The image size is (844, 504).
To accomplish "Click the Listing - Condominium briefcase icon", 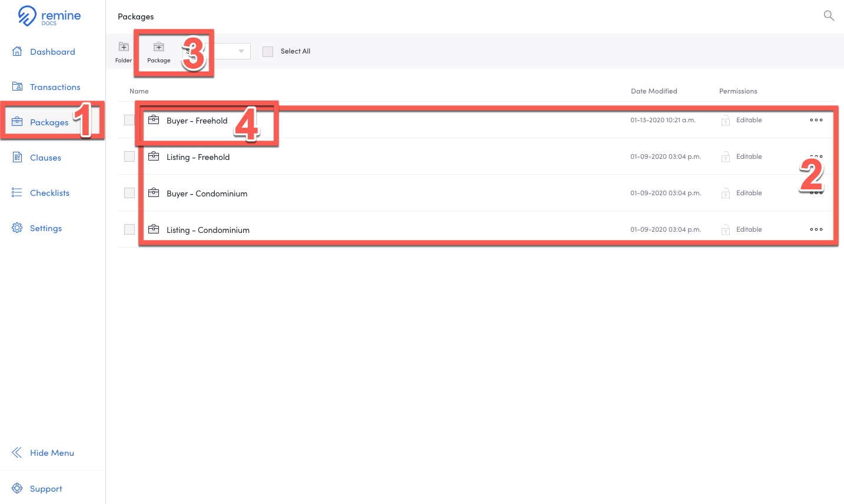I will tap(154, 229).
